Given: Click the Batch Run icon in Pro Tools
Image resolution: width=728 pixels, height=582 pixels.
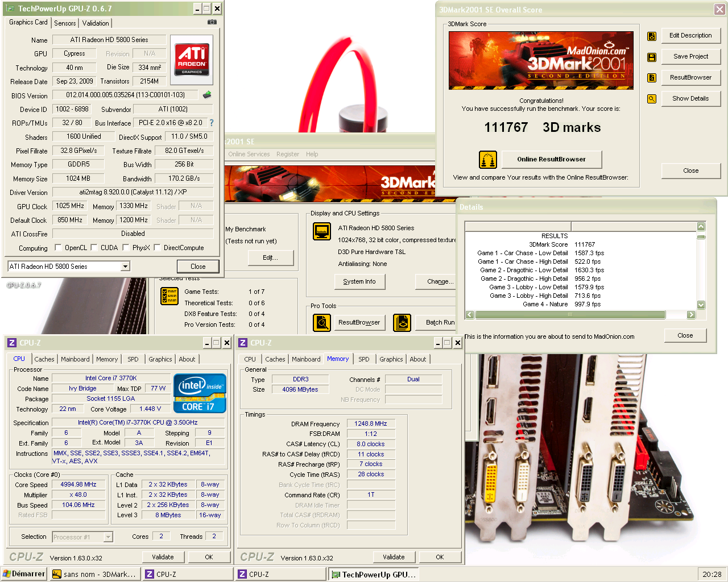Looking at the screenshot, I should 402,323.
